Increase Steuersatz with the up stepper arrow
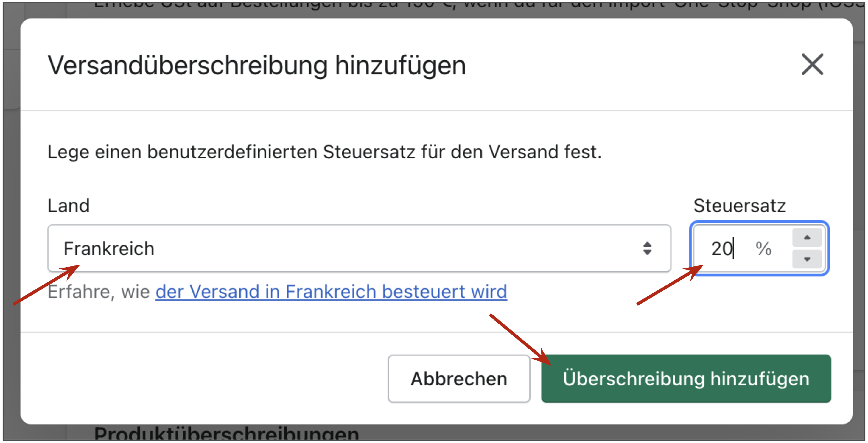 pos(806,238)
